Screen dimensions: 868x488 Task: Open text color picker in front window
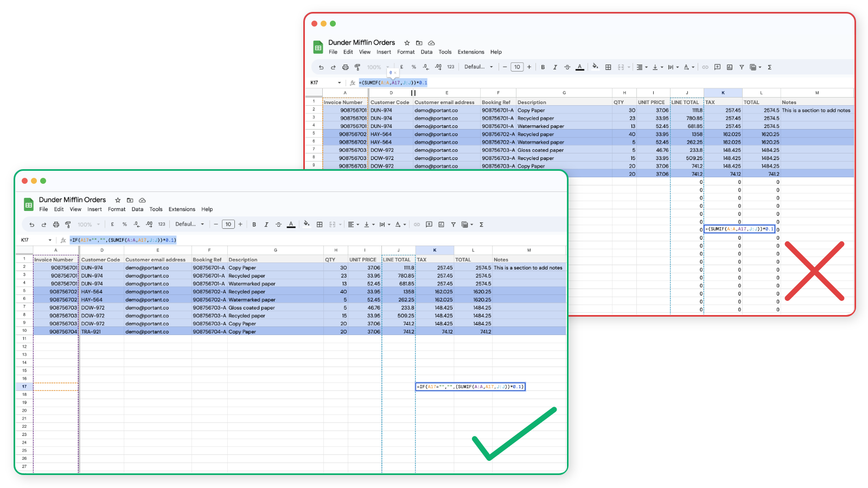291,224
